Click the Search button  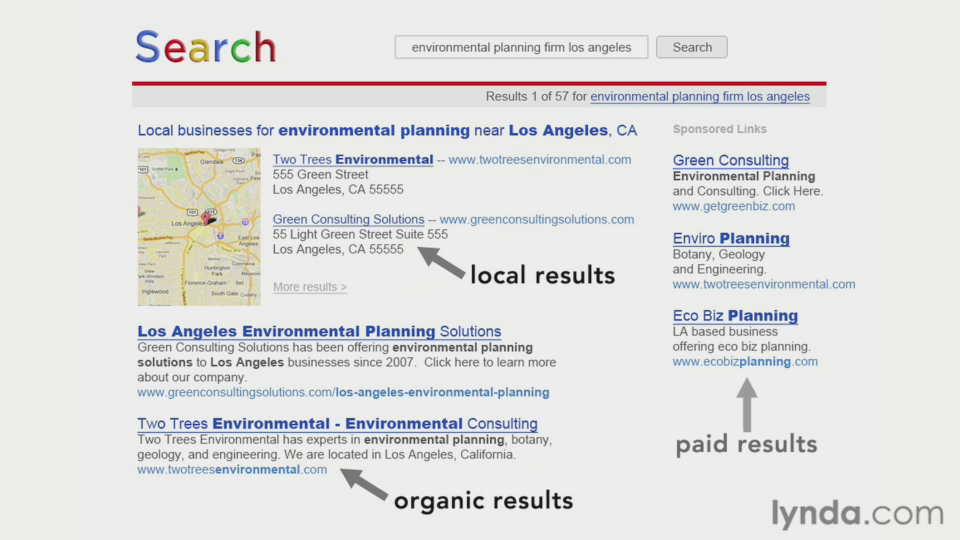pos(692,47)
